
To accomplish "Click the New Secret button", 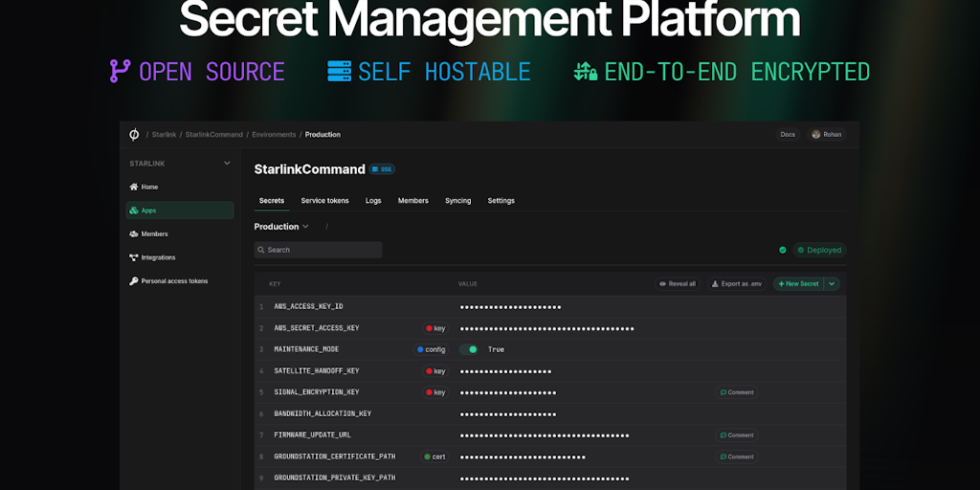I will point(797,283).
